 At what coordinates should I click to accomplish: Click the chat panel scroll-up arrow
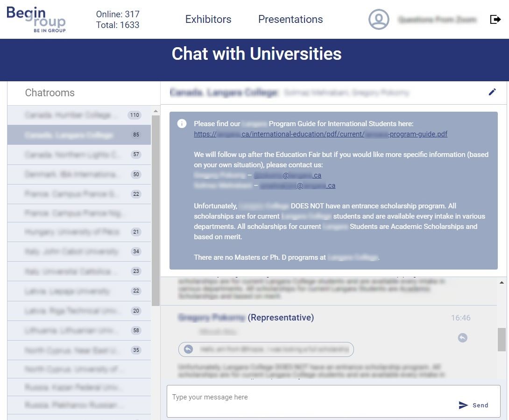point(502,283)
